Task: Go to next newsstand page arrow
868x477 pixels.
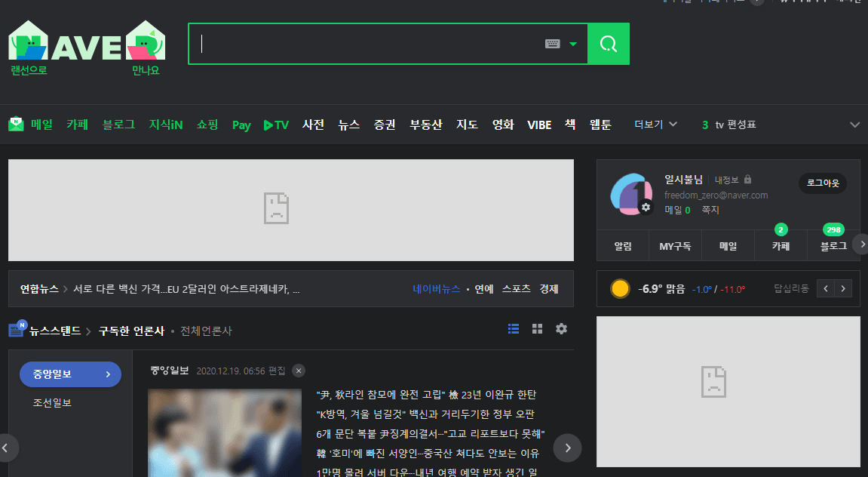Action: (x=567, y=448)
